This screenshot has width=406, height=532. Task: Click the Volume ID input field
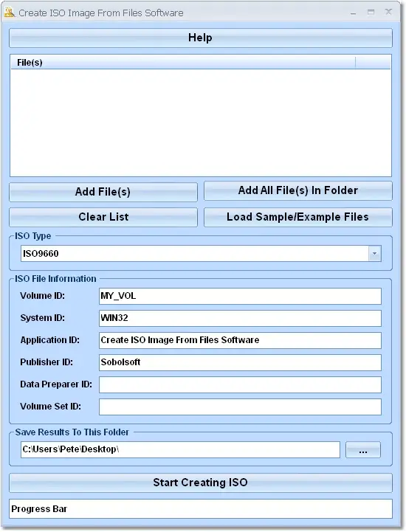coord(240,296)
